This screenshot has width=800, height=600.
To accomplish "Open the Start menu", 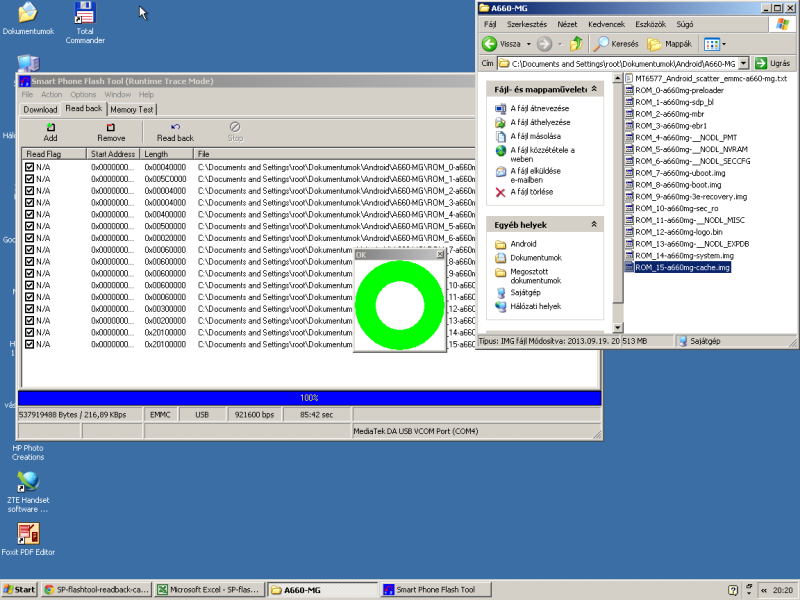I will (19, 590).
